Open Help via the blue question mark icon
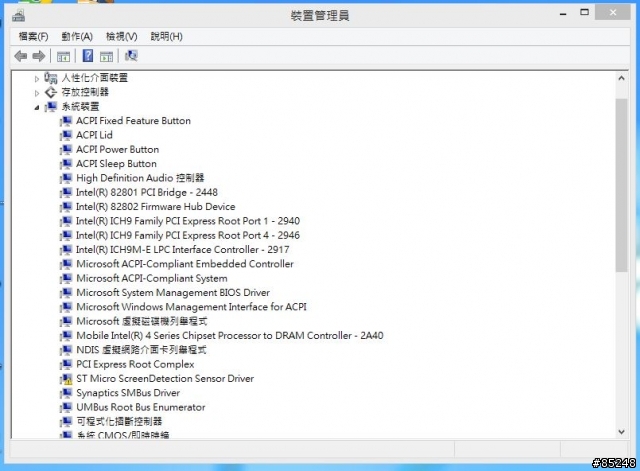This screenshot has width=640, height=471. pyautogui.click(x=87, y=56)
